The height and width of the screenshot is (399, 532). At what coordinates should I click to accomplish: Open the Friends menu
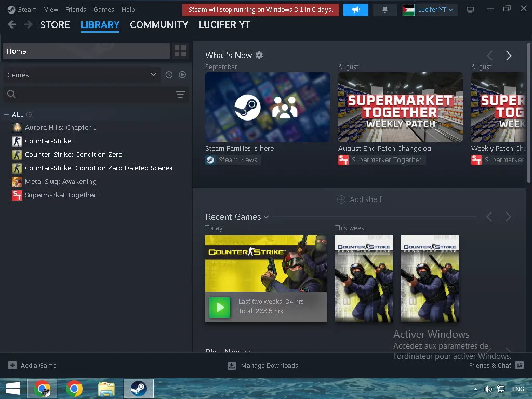click(x=75, y=9)
